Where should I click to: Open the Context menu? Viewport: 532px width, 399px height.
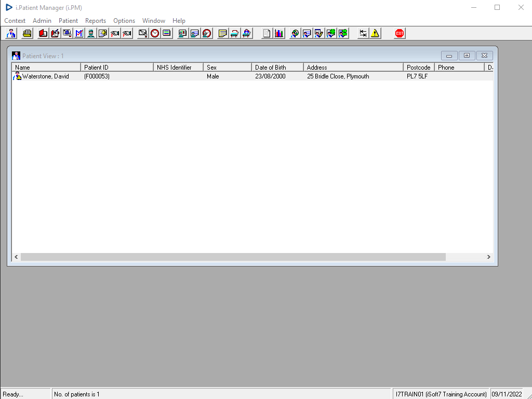[15, 21]
